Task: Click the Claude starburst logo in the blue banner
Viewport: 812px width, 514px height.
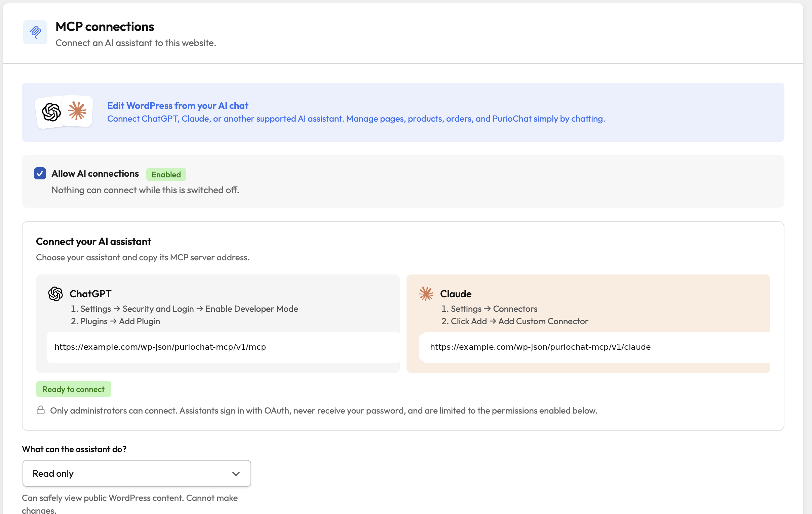Action: [x=77, y=111]
